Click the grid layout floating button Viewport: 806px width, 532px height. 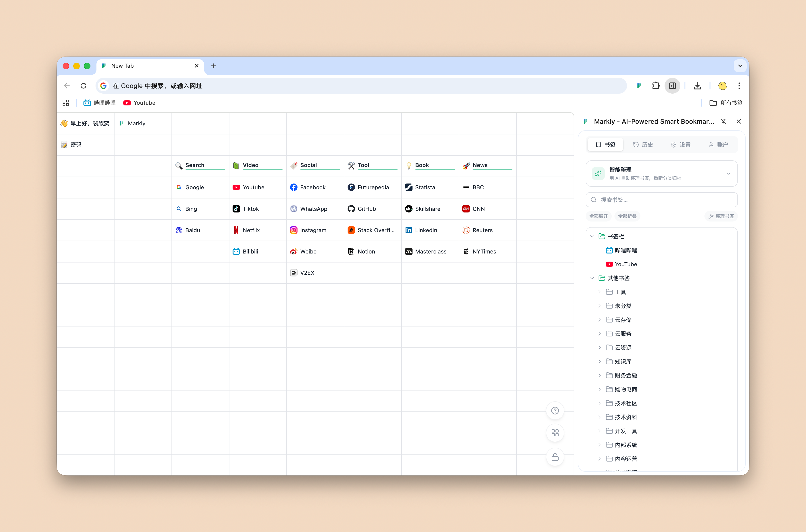click(x=555, y=433)
